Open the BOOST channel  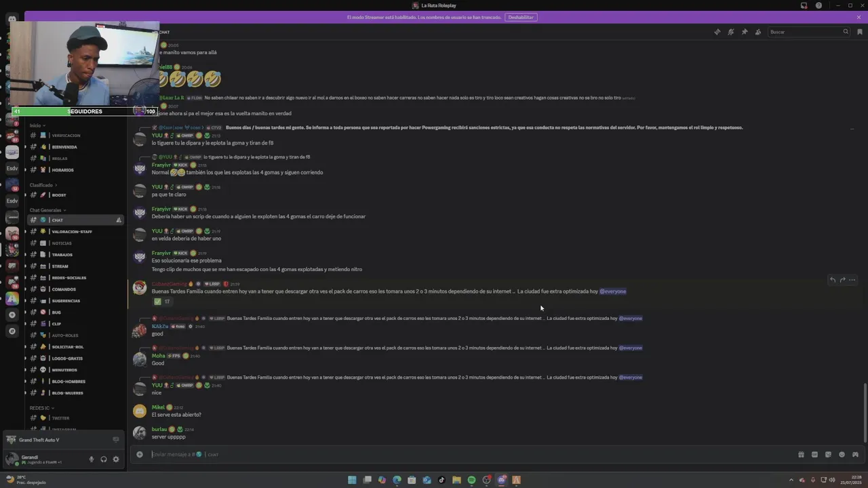point(75,195)
